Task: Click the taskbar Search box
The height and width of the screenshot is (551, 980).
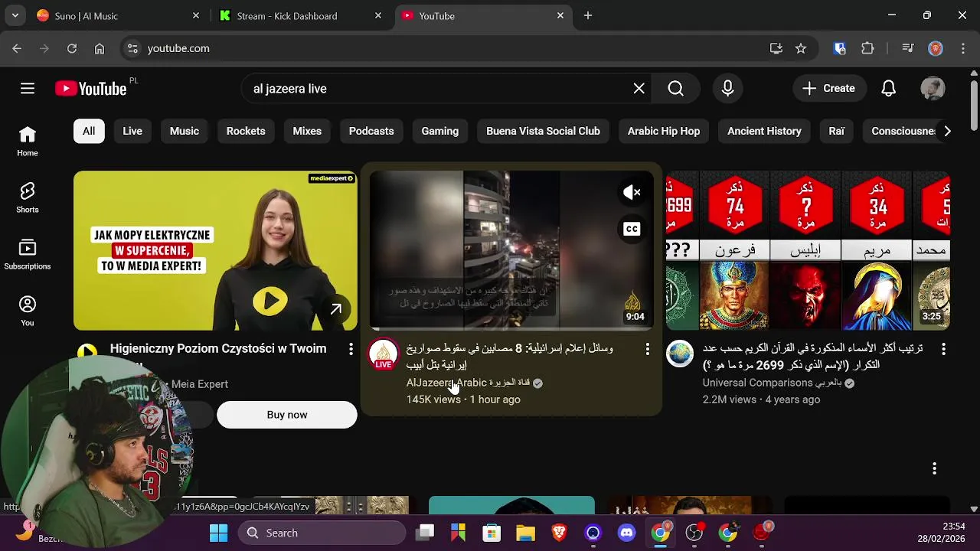Action: coord(322,533)
